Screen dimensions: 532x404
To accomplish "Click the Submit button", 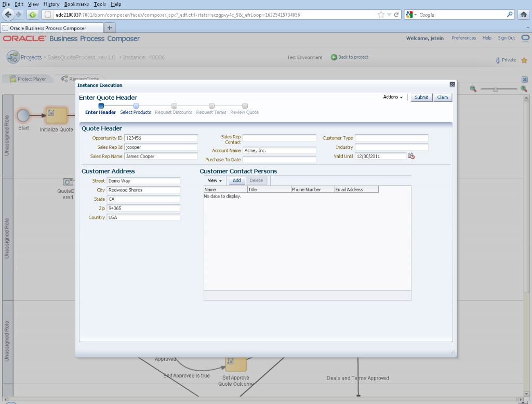I will pyautogui.click(x=421, y=97).
